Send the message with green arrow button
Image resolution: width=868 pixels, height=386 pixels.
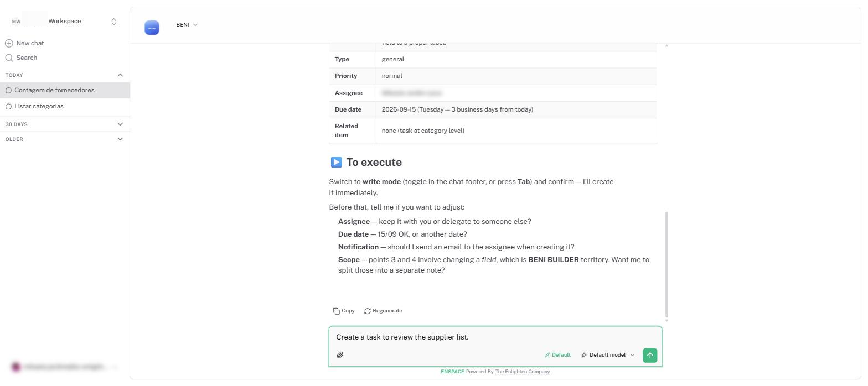pos(650,355)
